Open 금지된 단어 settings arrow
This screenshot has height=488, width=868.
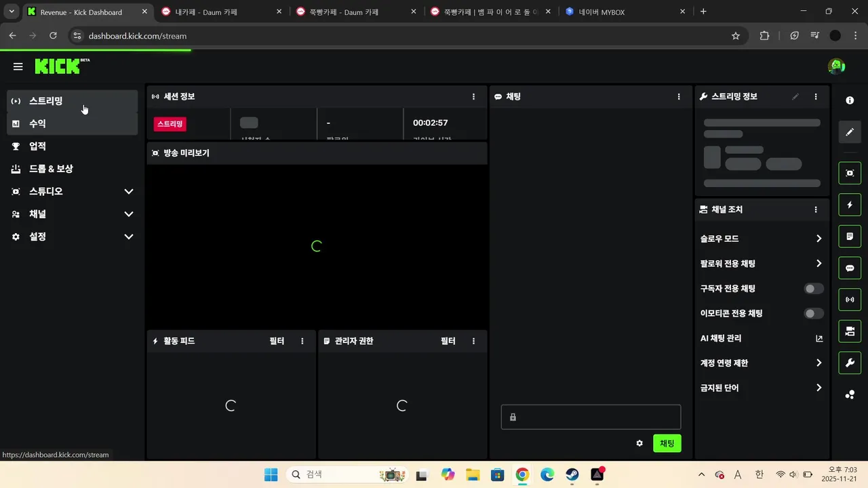818,388
